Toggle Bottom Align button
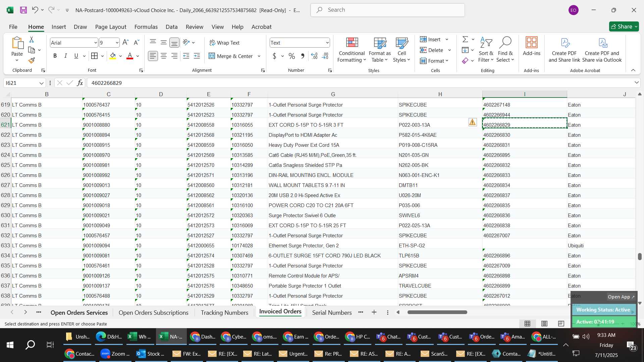644x362 pixels. tap(174, 43)
